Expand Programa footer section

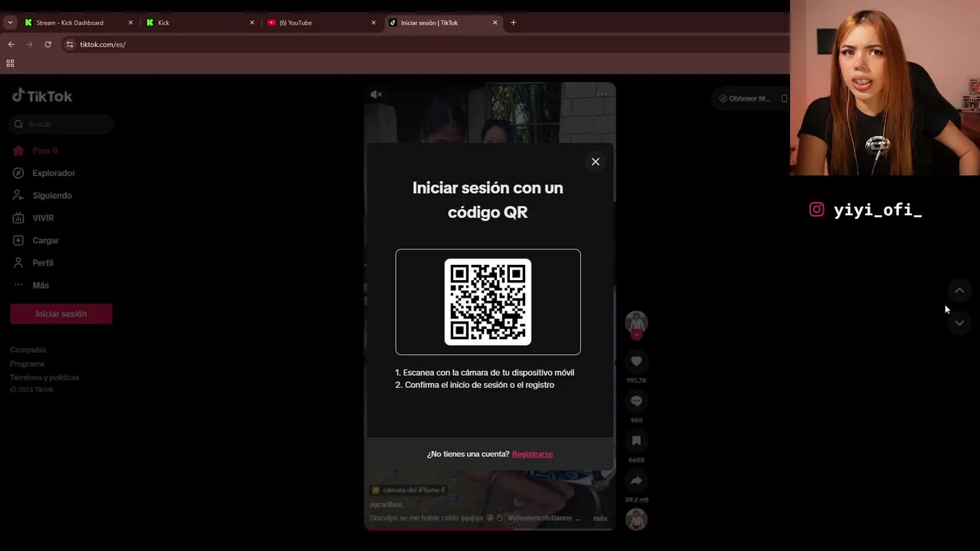coord(27,364)
